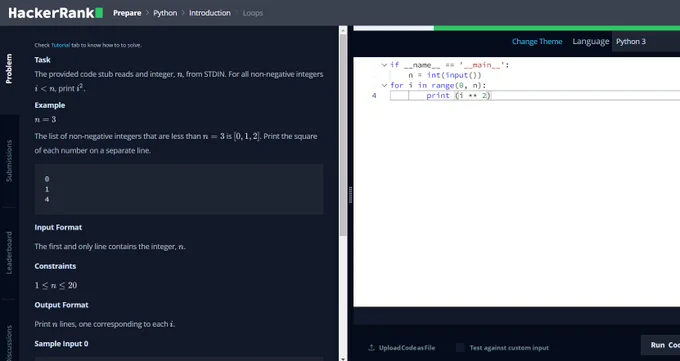Click the Output Format heading

(61, 305)
